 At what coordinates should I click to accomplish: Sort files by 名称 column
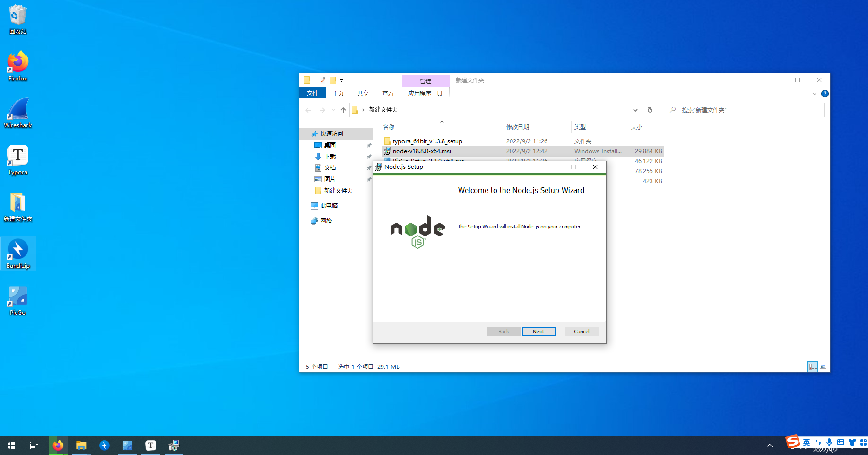coord(389,127)
